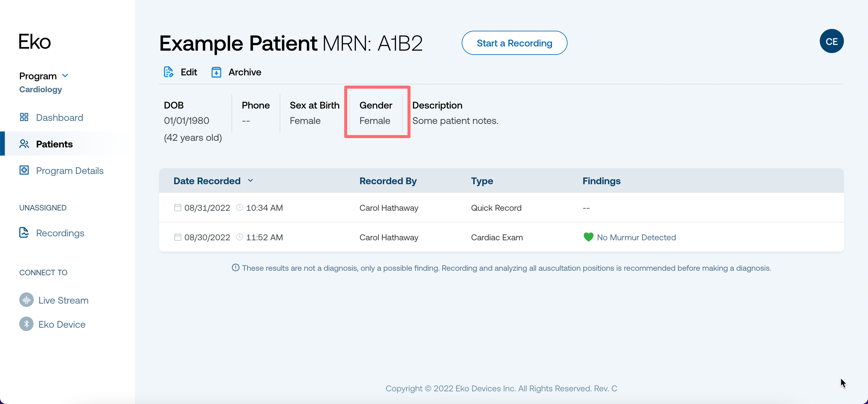Click the green heart findings icon
The width and height of the screenshot is (868, 404).
click(588, 237)
